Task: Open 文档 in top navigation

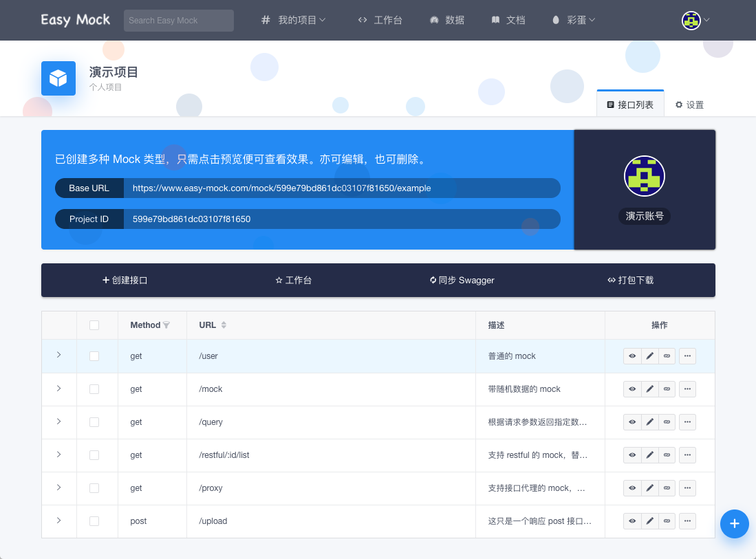Action: coord(508,20)
